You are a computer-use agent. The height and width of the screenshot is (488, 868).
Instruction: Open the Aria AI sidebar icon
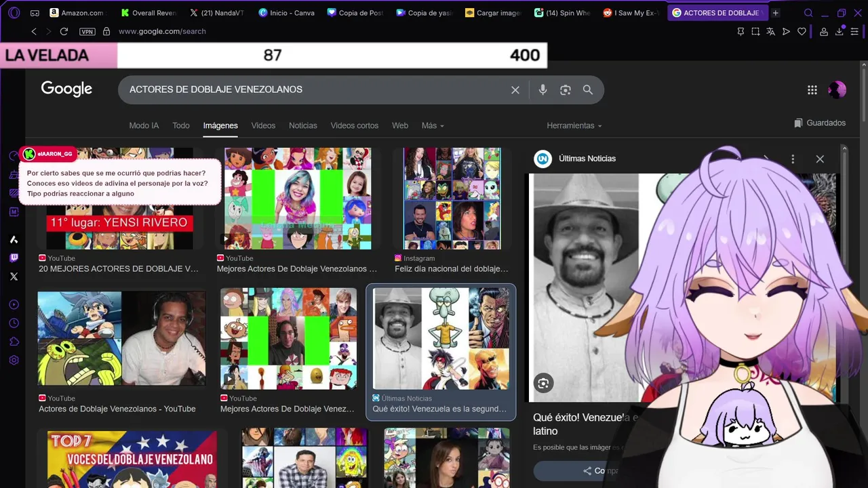[x=14, y=239]
